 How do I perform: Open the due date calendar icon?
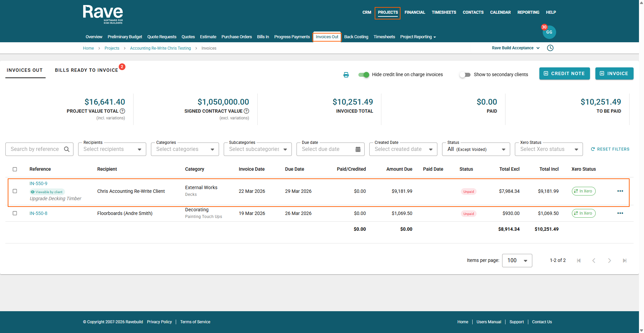tap(358, 149)
